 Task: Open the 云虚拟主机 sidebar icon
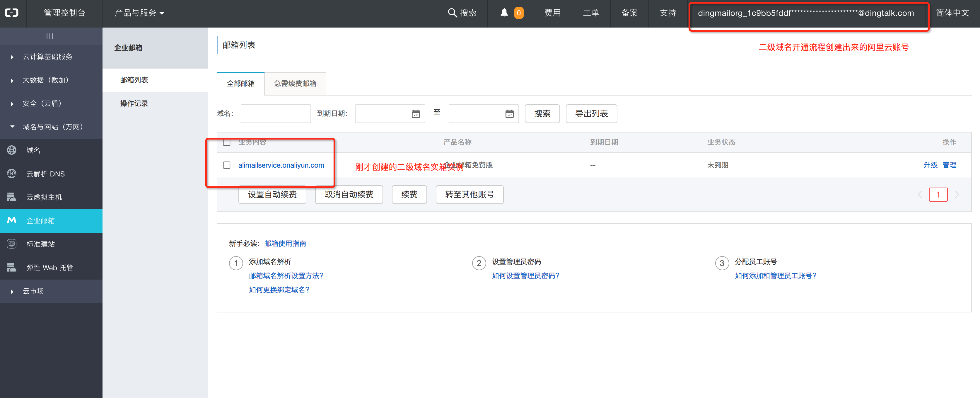pyautogui.click(x=12, y=197)
